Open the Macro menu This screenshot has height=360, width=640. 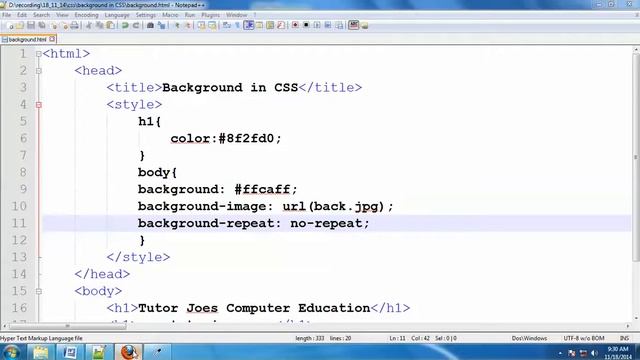(x=170, y=15)
